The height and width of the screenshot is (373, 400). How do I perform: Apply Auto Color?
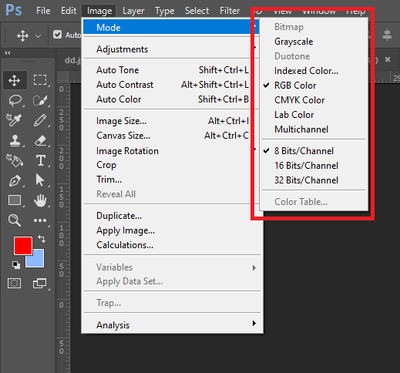point(172,99)
